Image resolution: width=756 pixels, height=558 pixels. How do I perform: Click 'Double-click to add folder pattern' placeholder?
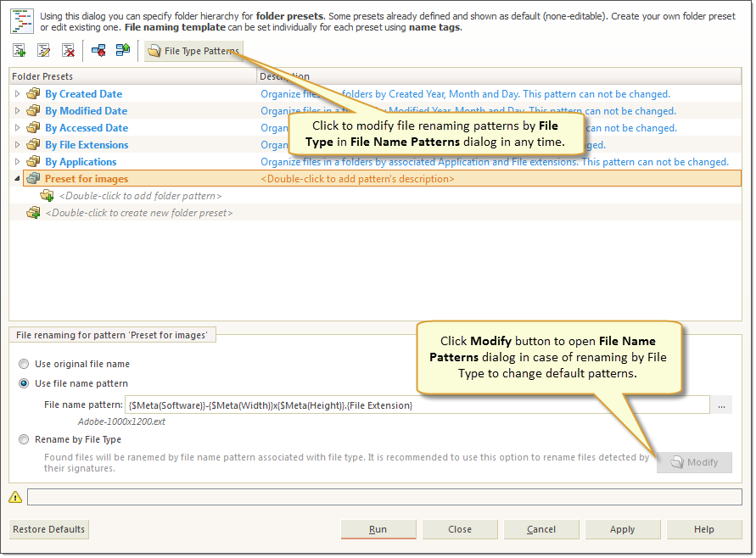pyautogui.click(x=140, y=196)
